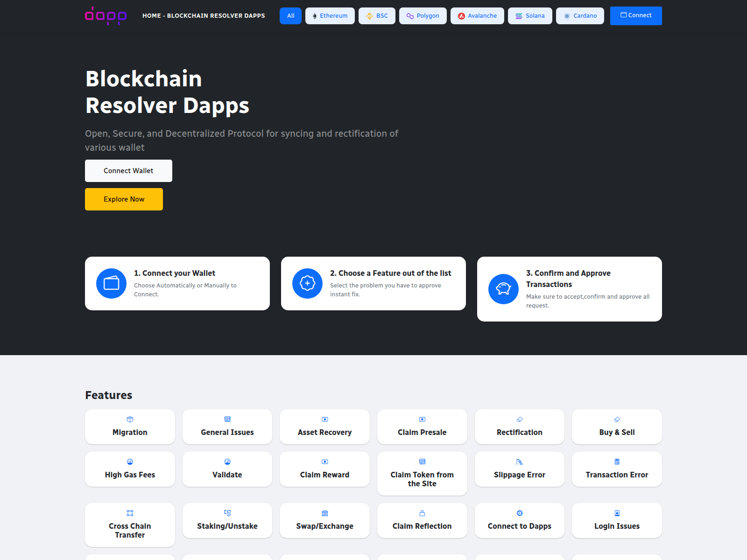
Task: Open the Claim Reward feature card
Action: 325,469
